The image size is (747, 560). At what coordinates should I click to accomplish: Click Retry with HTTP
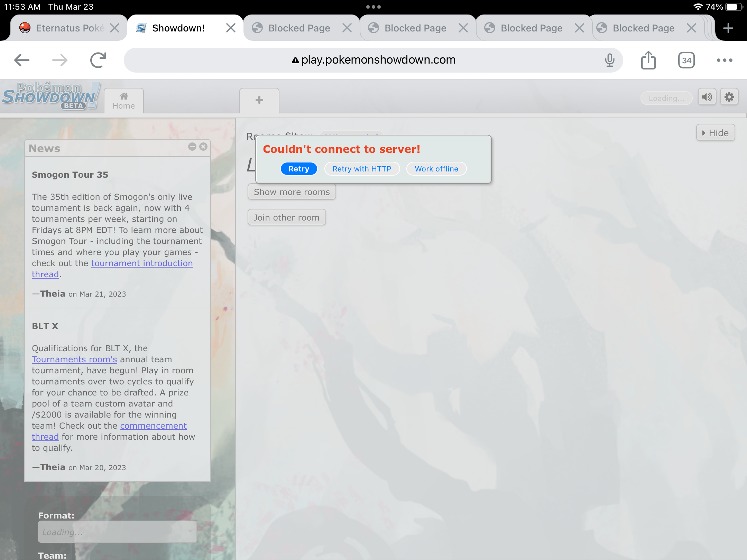point(362,169)
